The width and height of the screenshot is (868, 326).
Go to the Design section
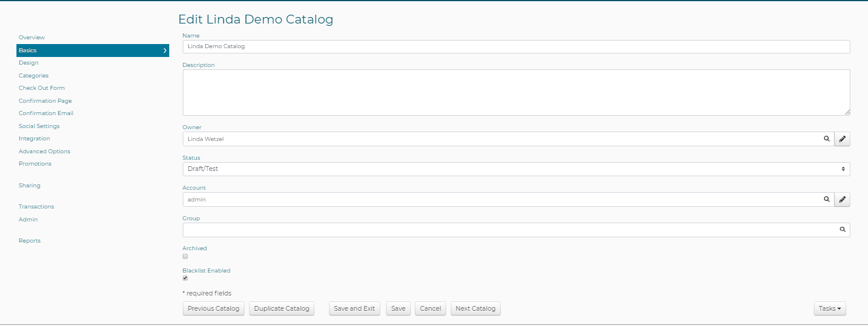(29, 63)
